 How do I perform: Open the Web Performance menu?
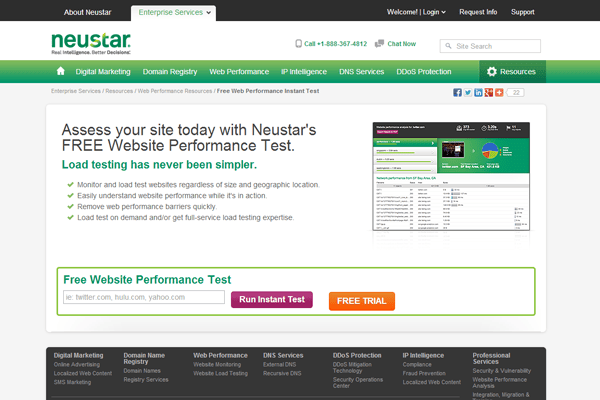point(239,72)
